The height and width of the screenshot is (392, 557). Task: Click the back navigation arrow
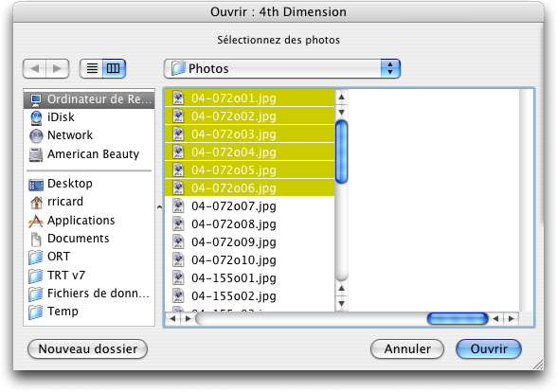tap(34, 68)
